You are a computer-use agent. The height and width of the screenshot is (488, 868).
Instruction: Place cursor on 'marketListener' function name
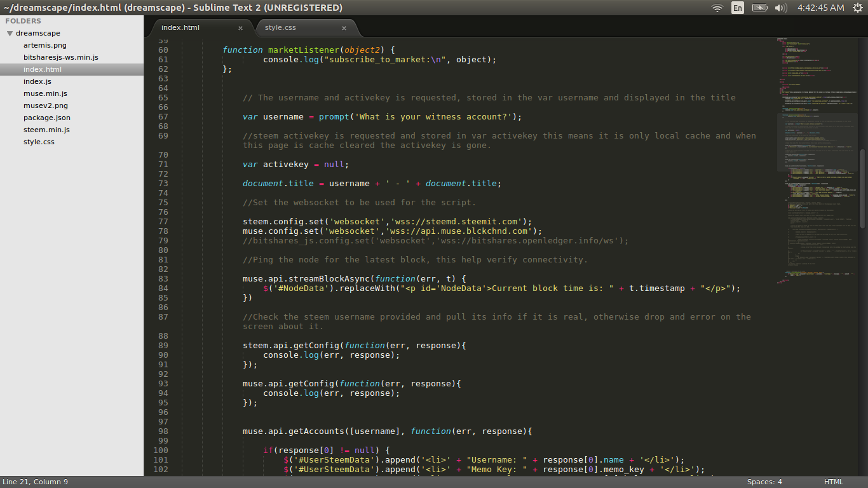pyautogui.click(x=304, y=50)
